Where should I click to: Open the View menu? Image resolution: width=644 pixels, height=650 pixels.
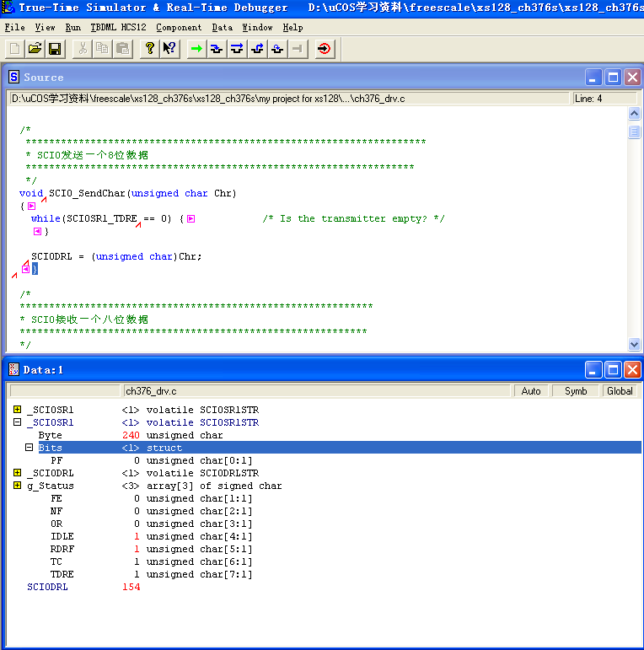click(x=45, y=27)
